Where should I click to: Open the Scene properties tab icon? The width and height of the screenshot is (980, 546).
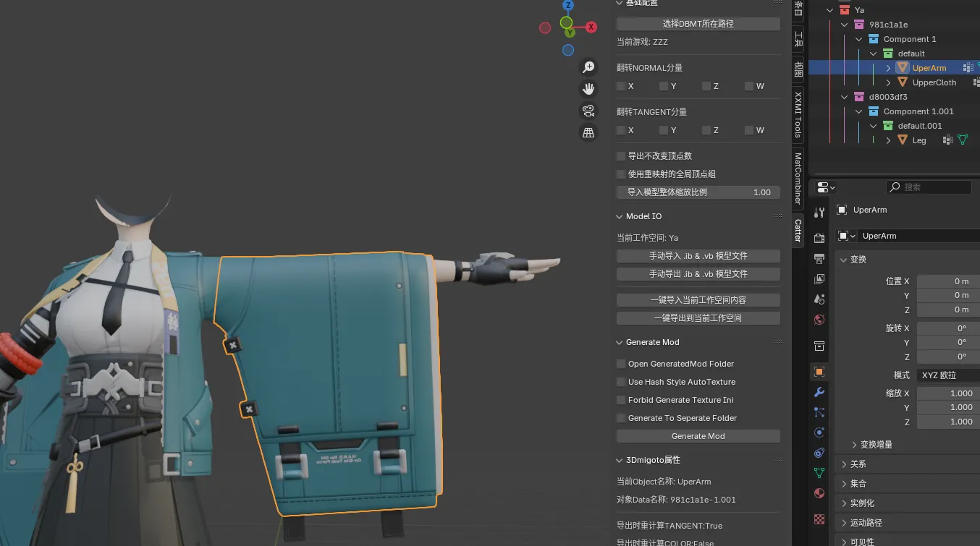(x=819, y=299)
